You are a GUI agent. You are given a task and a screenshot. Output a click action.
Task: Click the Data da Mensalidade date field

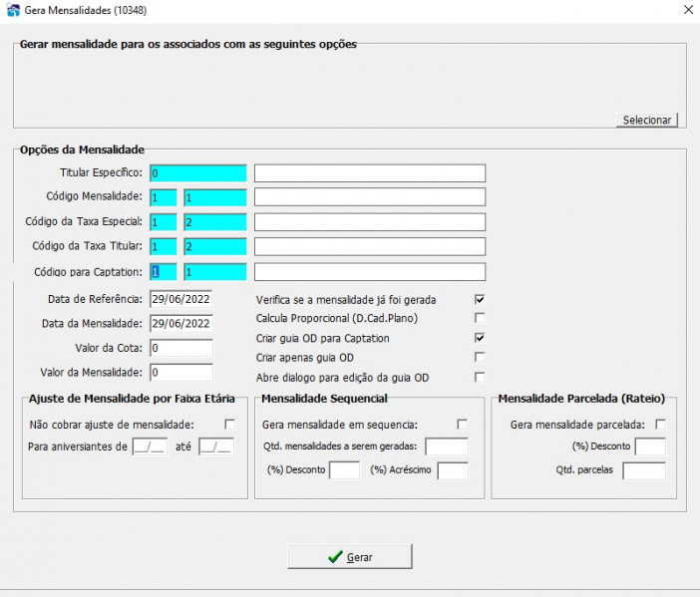181,324
